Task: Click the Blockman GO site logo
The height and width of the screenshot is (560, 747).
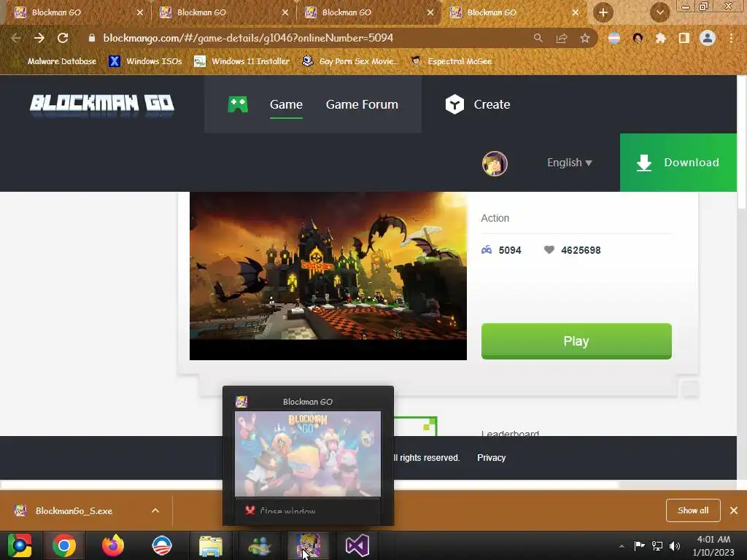Action: [x=102, y=104]
